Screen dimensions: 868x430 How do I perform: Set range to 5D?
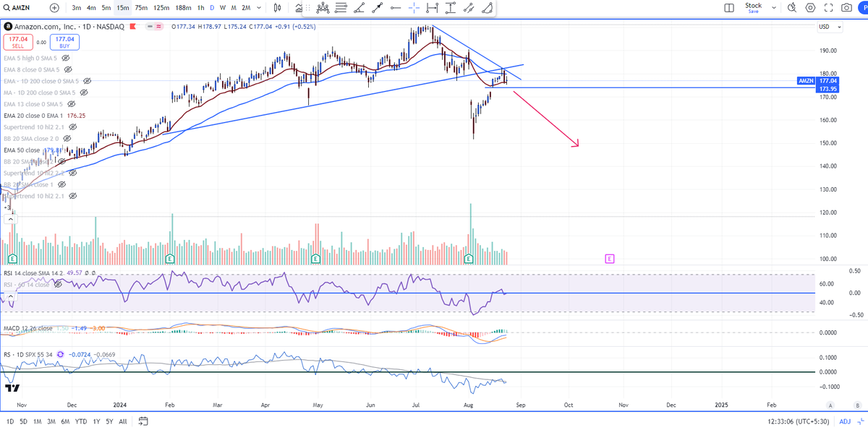pyautogui.click(x=24, y=421)
